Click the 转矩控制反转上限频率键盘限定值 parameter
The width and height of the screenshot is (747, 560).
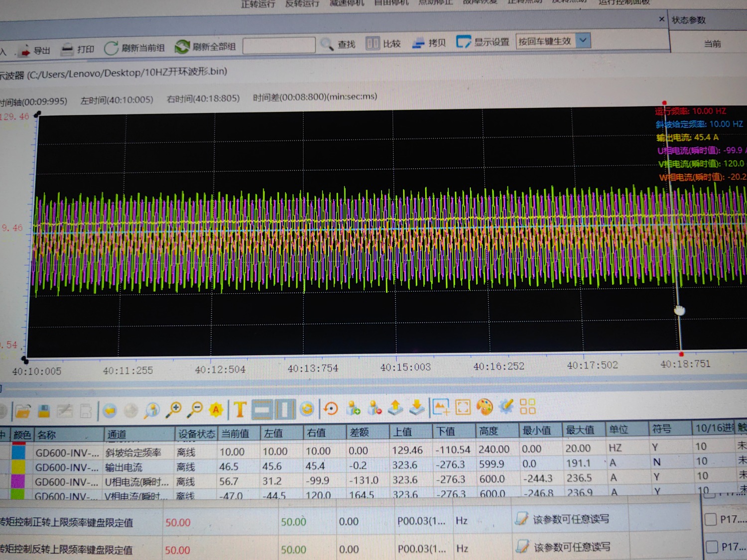pyautogui.click(x=66, y=550)
